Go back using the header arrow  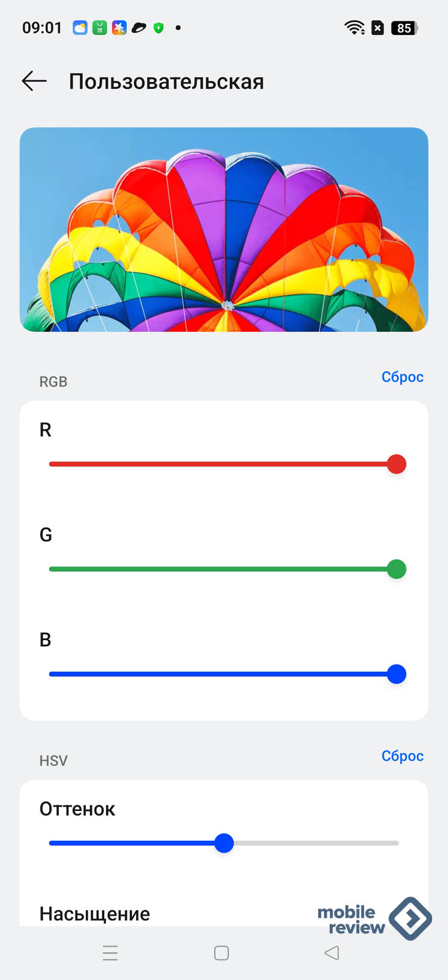pyautogui.click(x=34, y=81)
